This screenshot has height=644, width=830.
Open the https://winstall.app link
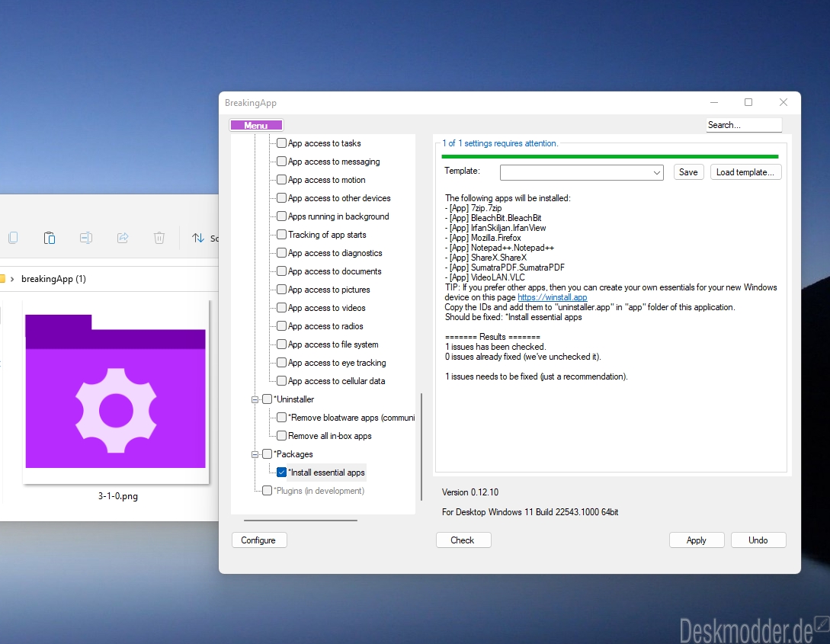(x=552, y=297)
